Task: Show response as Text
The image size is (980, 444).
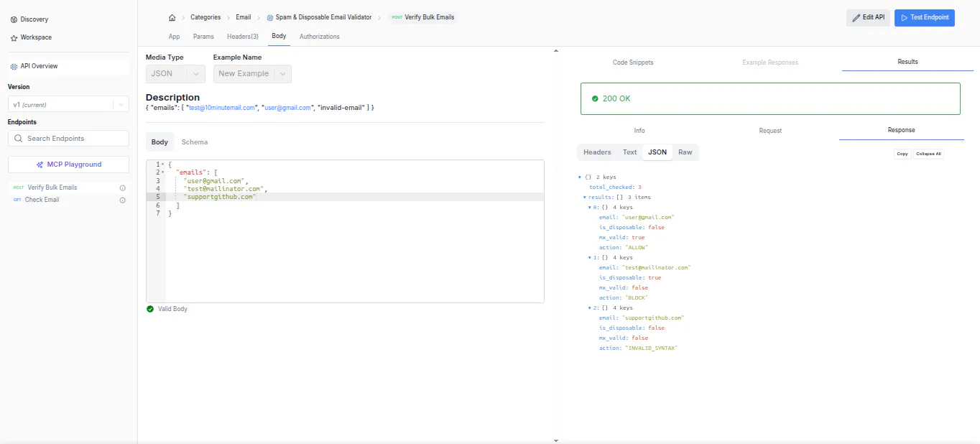Action: pyautogui.click(x=629, y=152)
